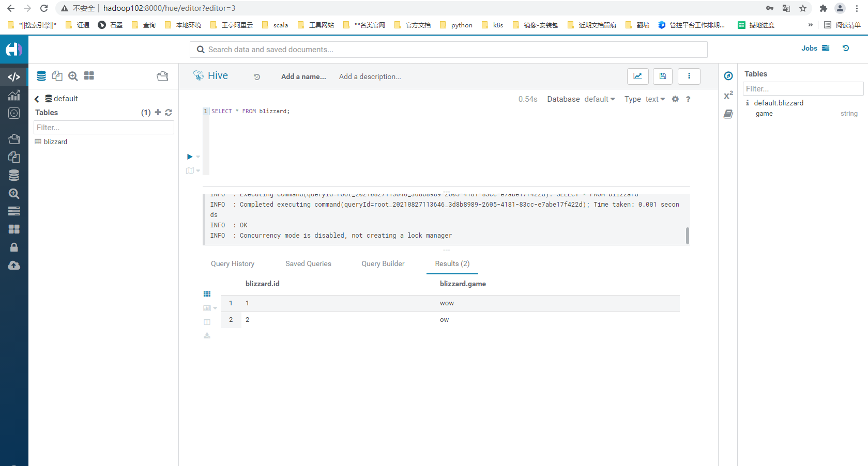Open the history icon beside Jobs
This screenshot has height=466, width=868.
[x=846, y=48]
